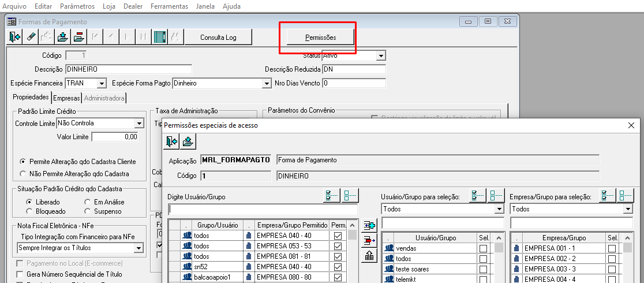Screen dimensions: 644x283
Task: Check Sel. box for EMPRESA 002 - 2
Action: [x=612, y=259]
